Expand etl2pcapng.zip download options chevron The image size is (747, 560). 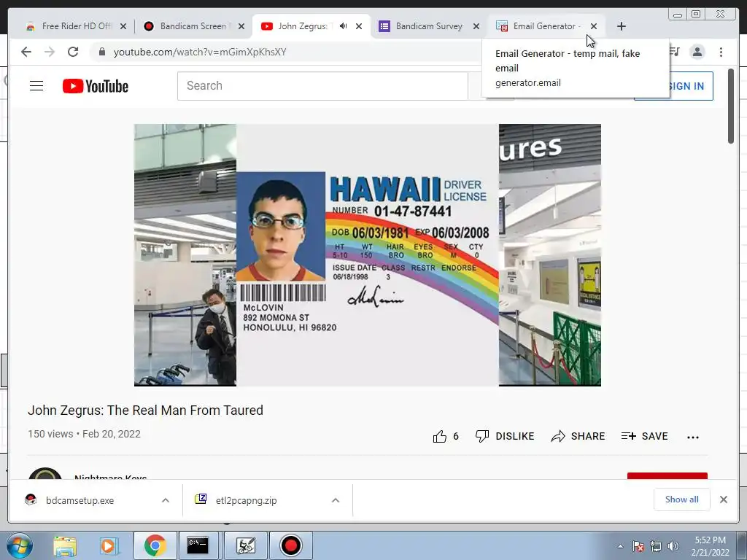tap(336, 500)
